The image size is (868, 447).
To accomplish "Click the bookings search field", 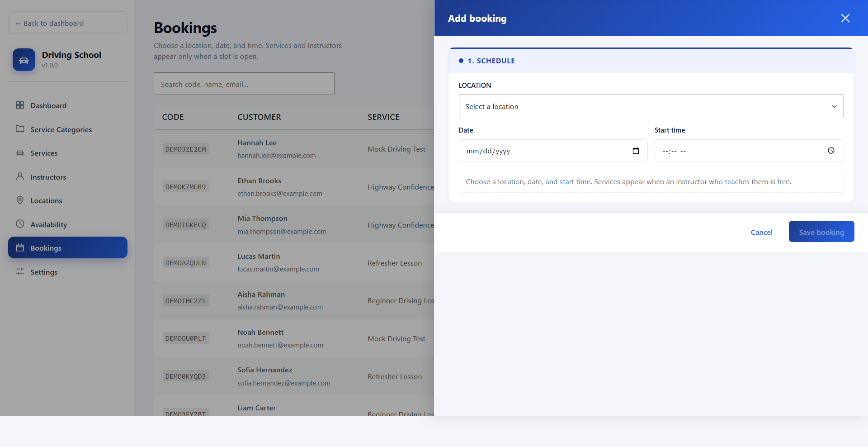I will [x=244, y=84].
